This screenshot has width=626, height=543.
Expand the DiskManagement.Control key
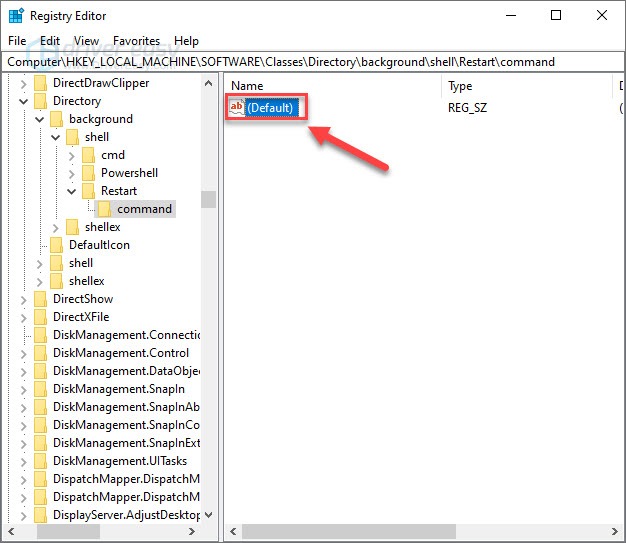[x=24, y=354]
